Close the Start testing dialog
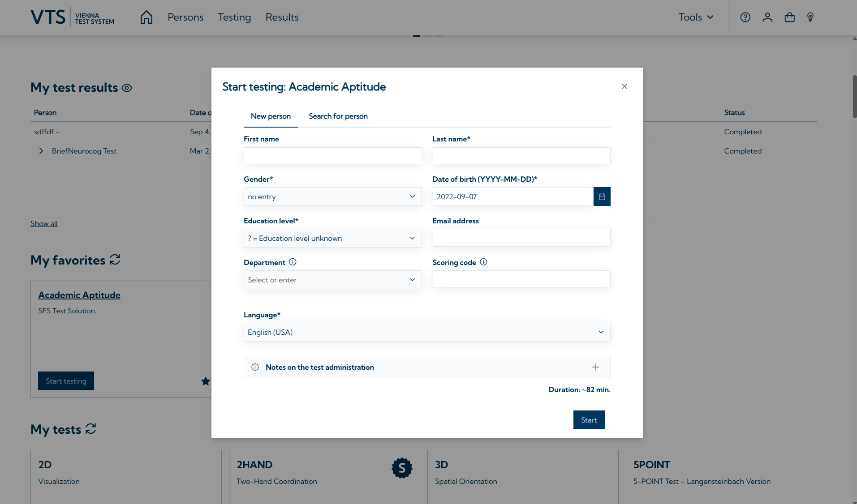 coord(624,86)
